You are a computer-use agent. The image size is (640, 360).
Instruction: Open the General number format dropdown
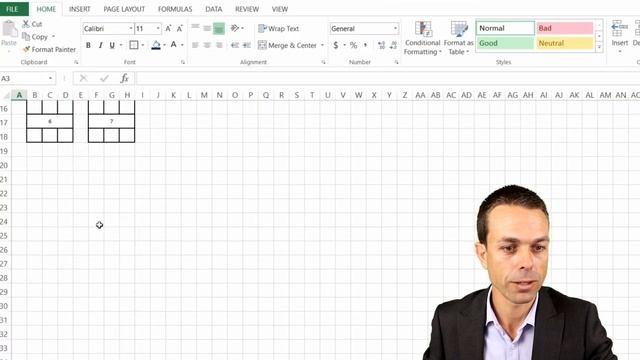pos(395,29)
